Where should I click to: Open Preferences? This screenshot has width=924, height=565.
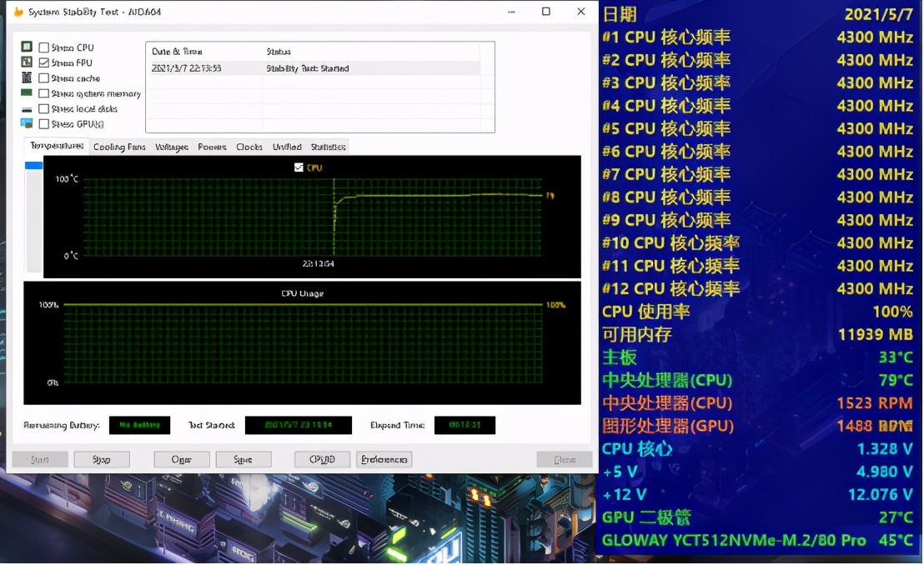pos(384,459)
